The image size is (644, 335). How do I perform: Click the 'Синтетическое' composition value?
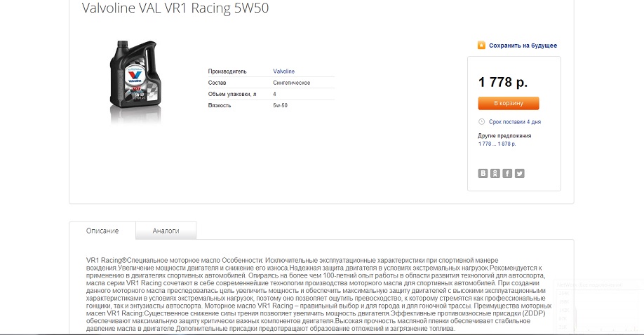point(292,83)
